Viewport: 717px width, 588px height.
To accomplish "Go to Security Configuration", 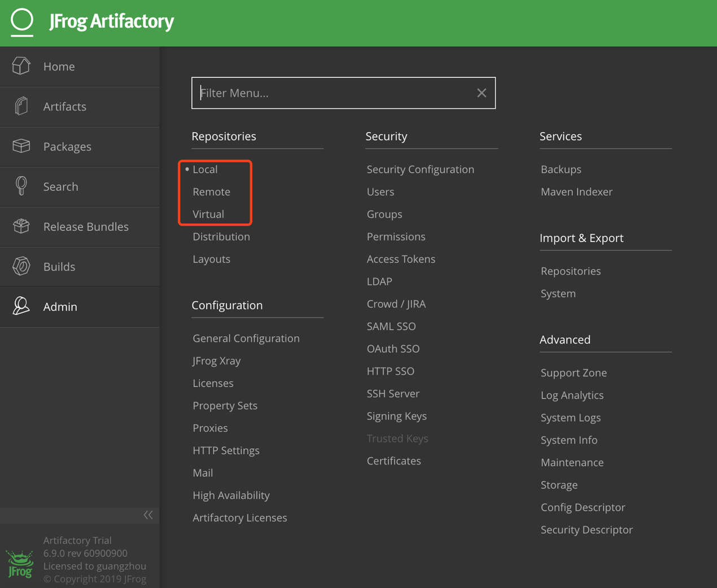I will click(420, 169).
